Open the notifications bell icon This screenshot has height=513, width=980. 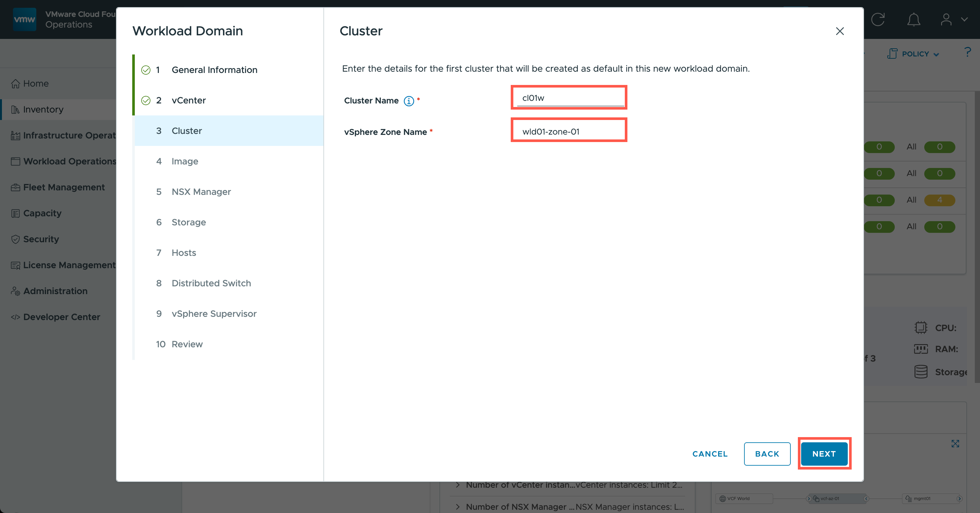pos(914,19)
